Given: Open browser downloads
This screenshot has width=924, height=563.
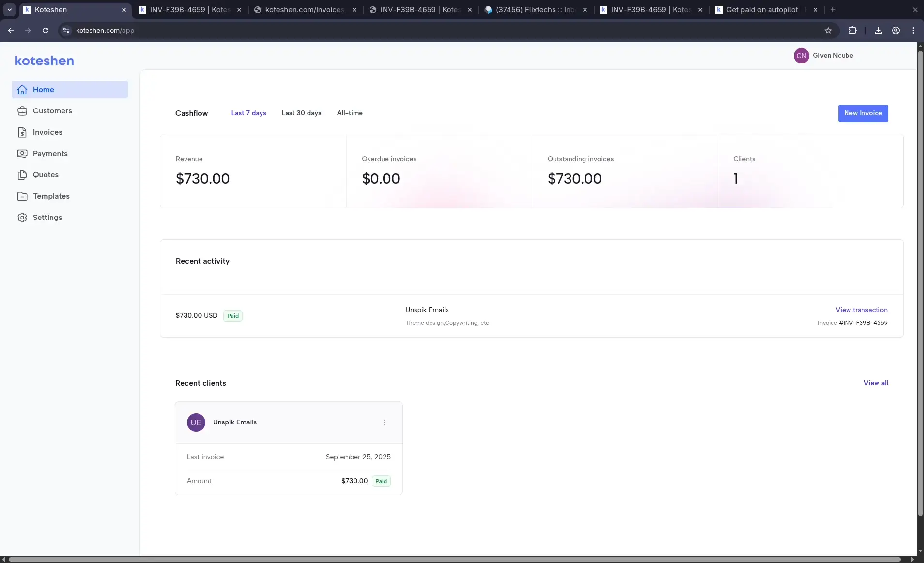Looking at the screenshot, I should click(x=878, y=31).
